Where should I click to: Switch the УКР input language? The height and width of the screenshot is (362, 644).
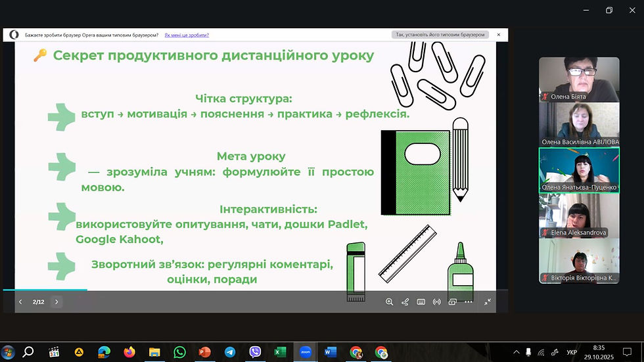point(572,352)
